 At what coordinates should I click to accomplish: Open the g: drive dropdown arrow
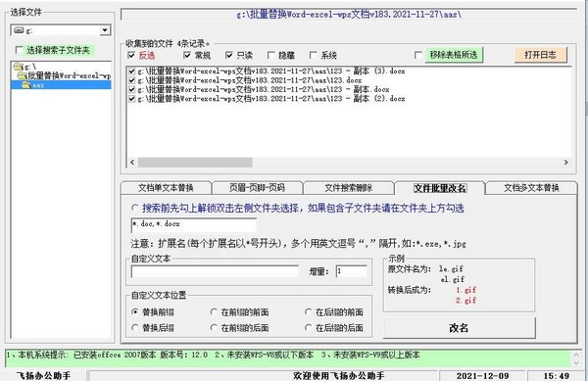[106, 30]
